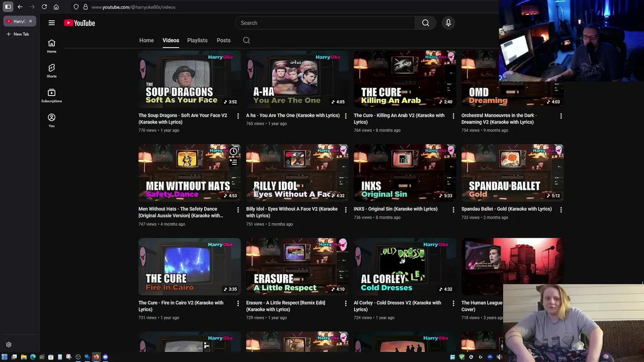The width and height of the screenshot is (644, 362).
Task: Open Home in the left sidebar
Action: pos(51,46)
